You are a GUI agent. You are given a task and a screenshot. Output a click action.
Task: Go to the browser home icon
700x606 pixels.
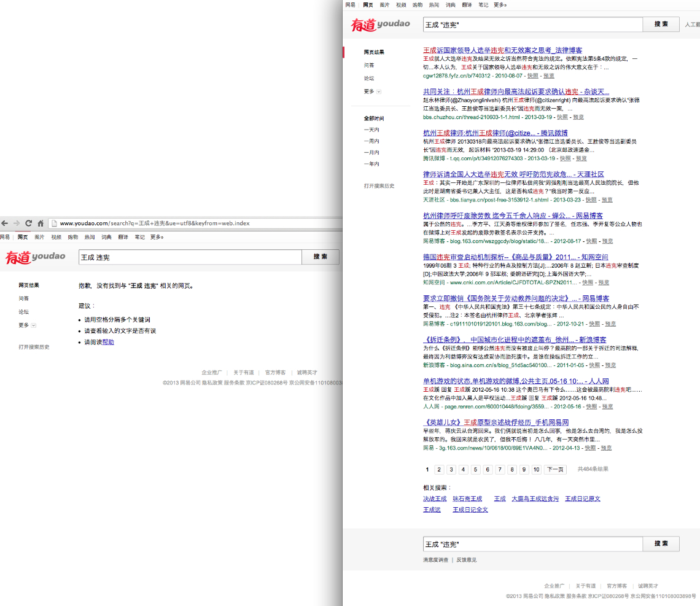coord(41,223)
